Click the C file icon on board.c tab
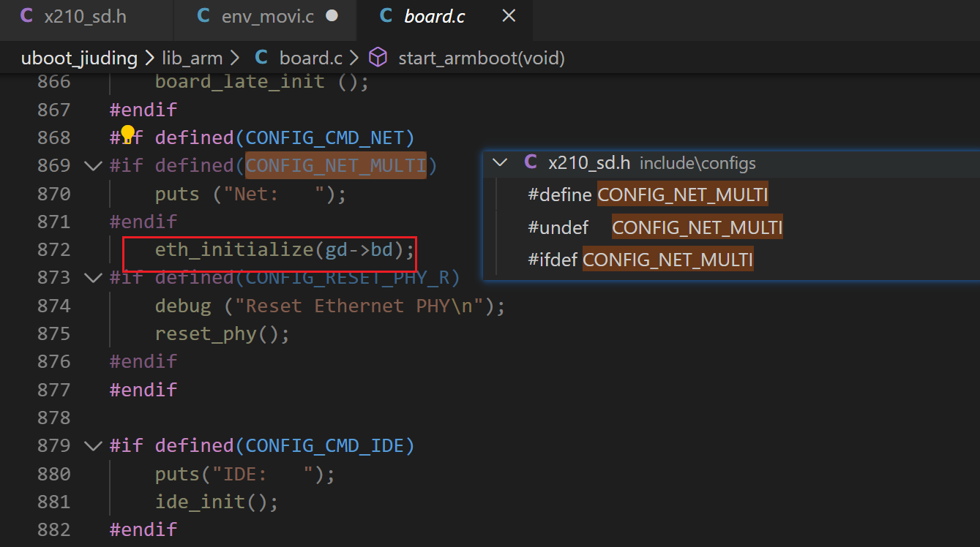980x547 pixels. click(386, 16)
